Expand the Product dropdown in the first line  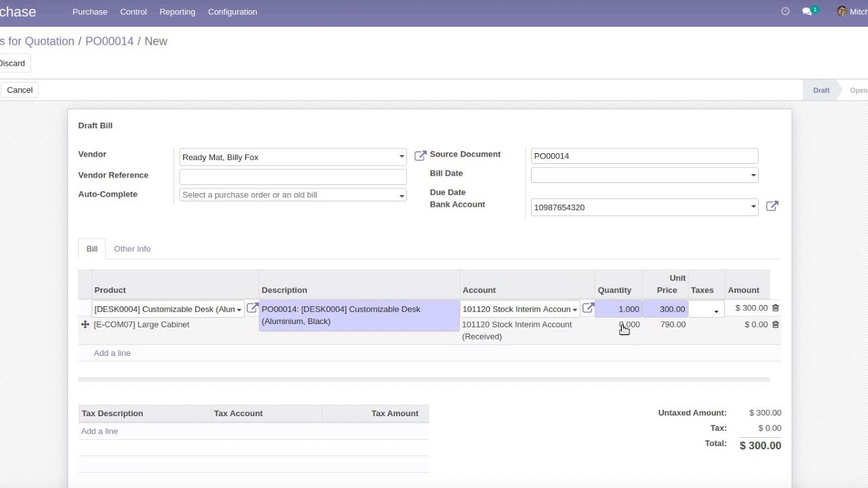pyautogui.click(x=239, y=310)
